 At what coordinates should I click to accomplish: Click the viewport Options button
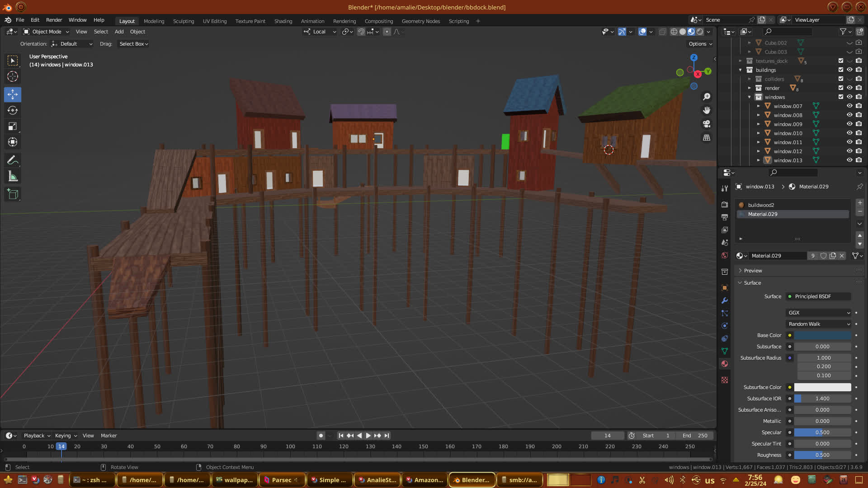(700, 44)
